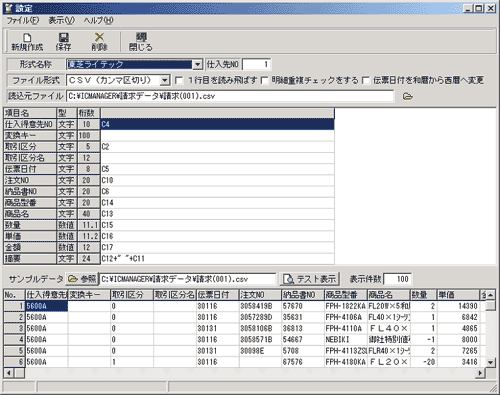Viewport: 500px width, 395px height.
Task: Click the 取引区分名 row label
Action: [x=30, y=158]
